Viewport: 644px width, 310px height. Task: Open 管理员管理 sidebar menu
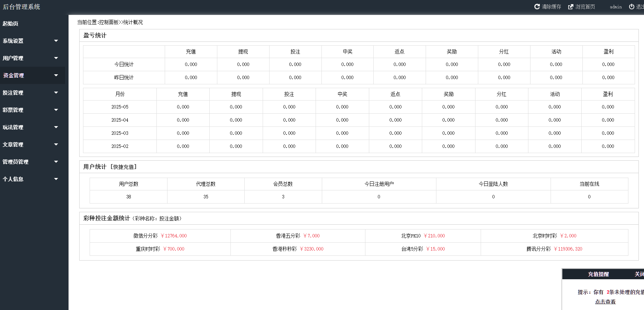[16, 162]
